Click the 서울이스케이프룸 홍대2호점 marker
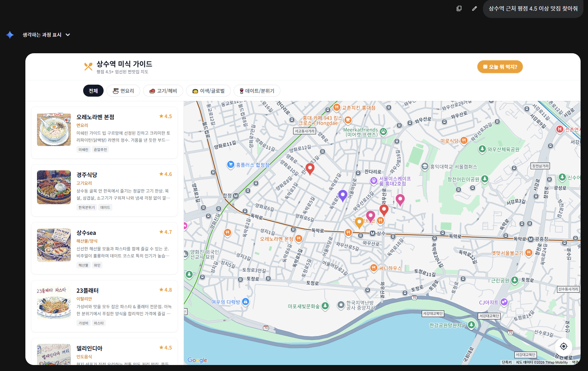The image size is (588, 371). pos(374,181)
